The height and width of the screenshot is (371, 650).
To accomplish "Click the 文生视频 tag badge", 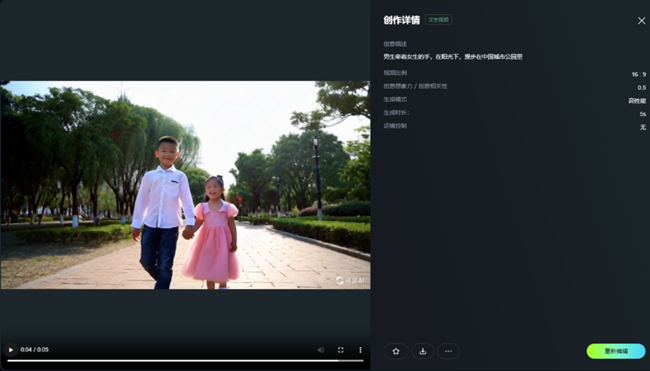I will (439, 20).
